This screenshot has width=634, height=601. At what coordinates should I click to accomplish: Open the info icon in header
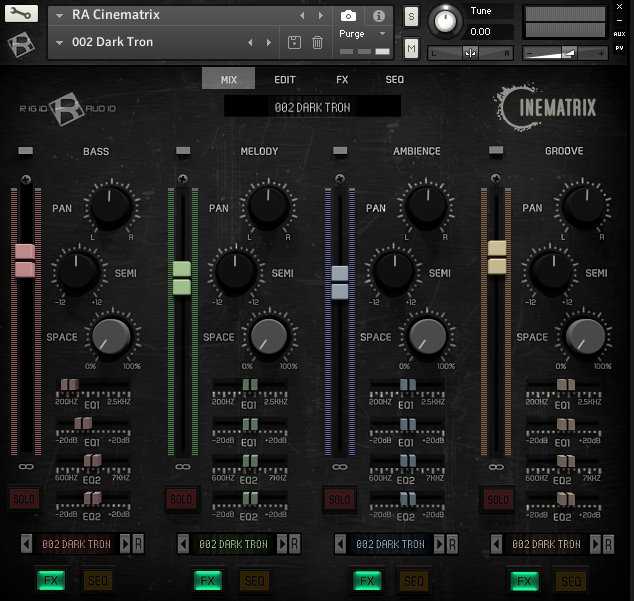tap(378, 16)
